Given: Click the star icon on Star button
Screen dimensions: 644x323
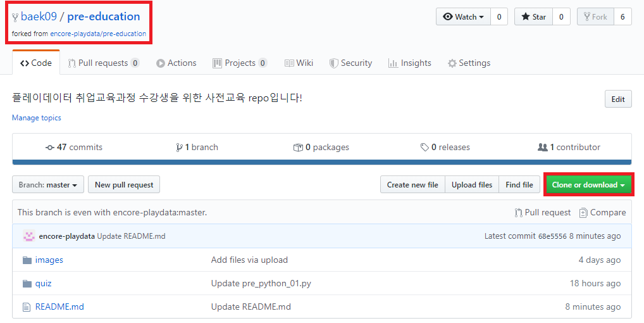Looking at the screenshot, I should tap(526, 17).
